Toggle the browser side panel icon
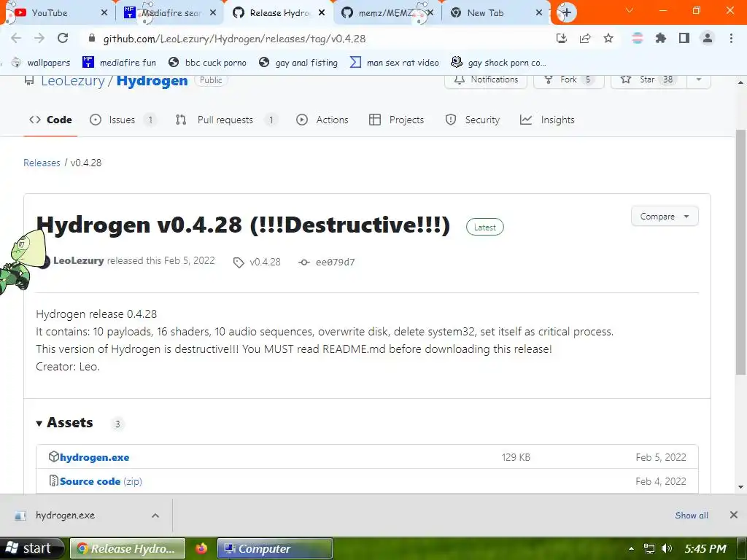Viewport: 747px width, 560px height. [x=684, y=39]
